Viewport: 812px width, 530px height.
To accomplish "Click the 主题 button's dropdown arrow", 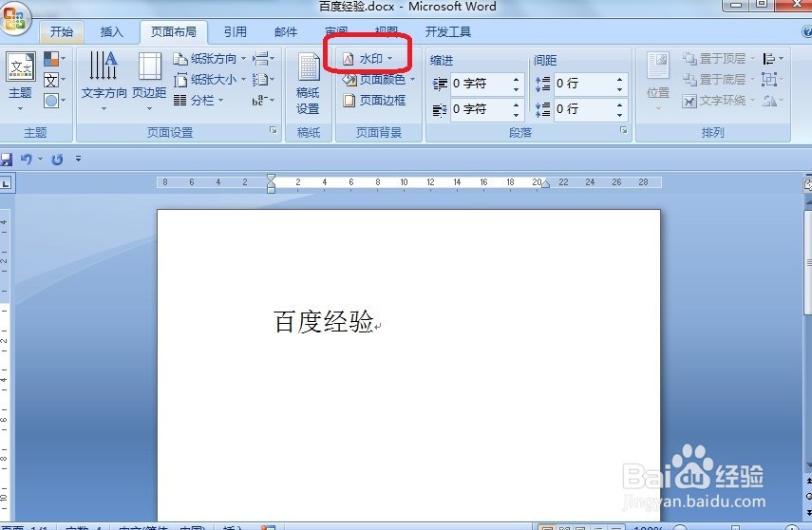I will point(21,108).
